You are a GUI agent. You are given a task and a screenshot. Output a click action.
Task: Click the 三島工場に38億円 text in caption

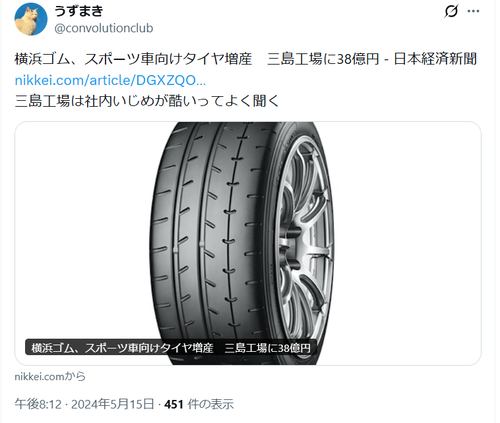[x=268, y=348]
